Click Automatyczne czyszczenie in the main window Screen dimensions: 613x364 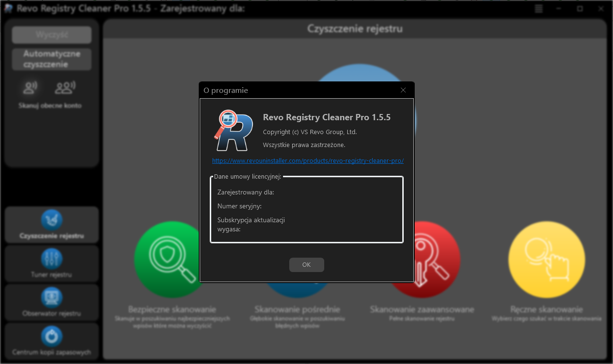coord(52,59)
